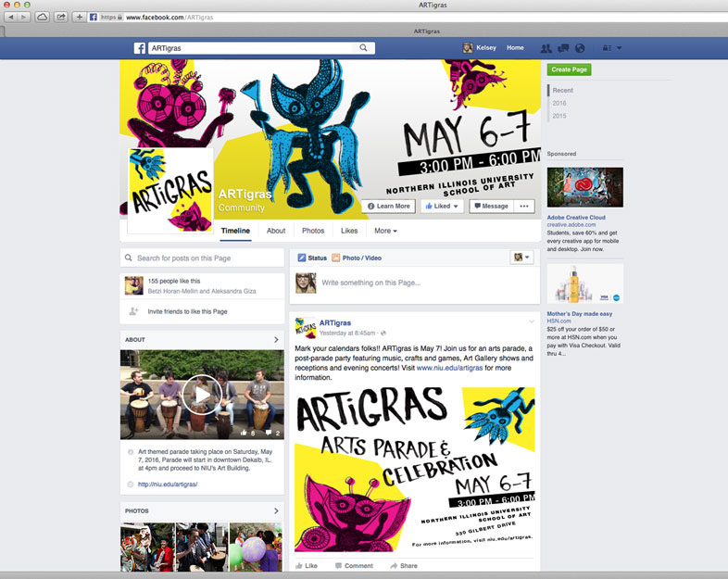Viewport: 728px width, 579px height.
Task: Open the first photo thumbnail with costumes
Action: click(147, 547)
